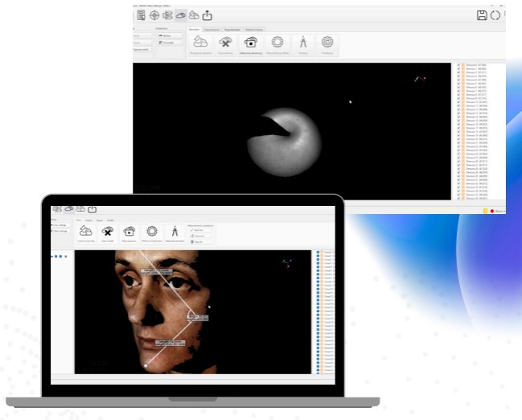Click Clear clouds icon on laptop screen
This screenshot has height=420, width=522.
tap(107, 231)
